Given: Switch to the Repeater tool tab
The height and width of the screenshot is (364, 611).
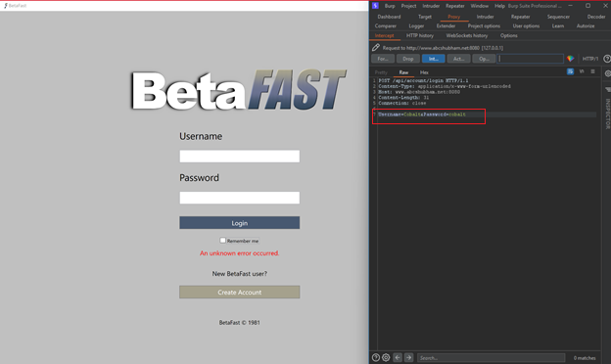Looking at the screenshot, I should 521,17.
